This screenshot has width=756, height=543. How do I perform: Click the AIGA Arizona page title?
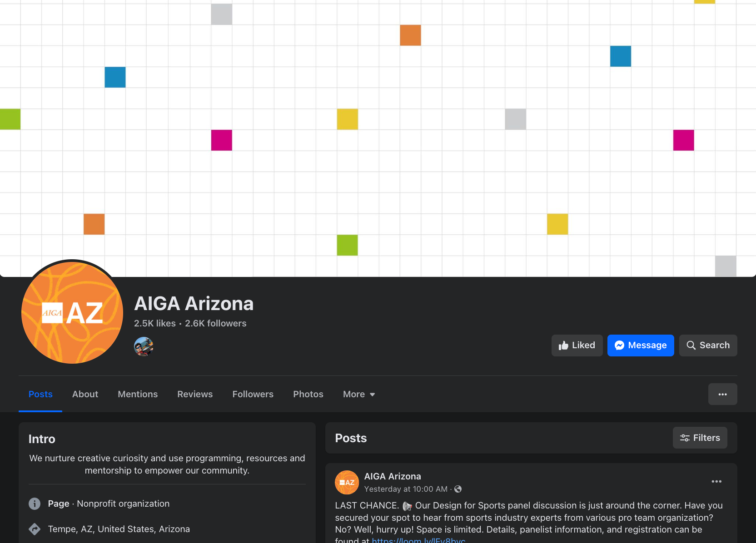click(194, 303)
